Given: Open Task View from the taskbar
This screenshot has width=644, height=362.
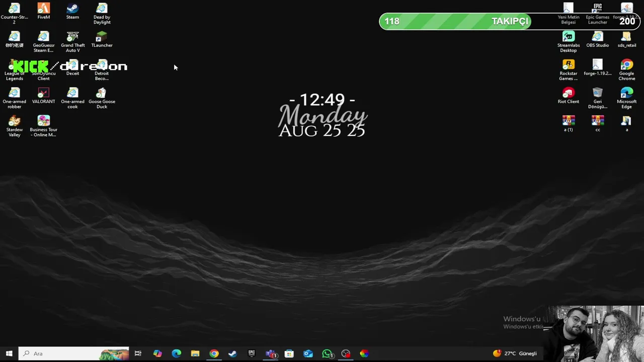Looking at the screenshot, I should point(138,353).
